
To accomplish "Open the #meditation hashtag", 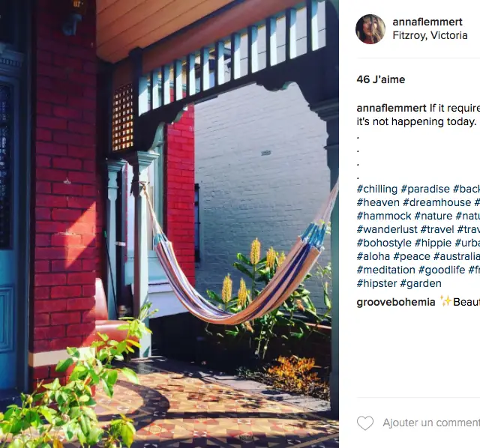I will (386, 270).
